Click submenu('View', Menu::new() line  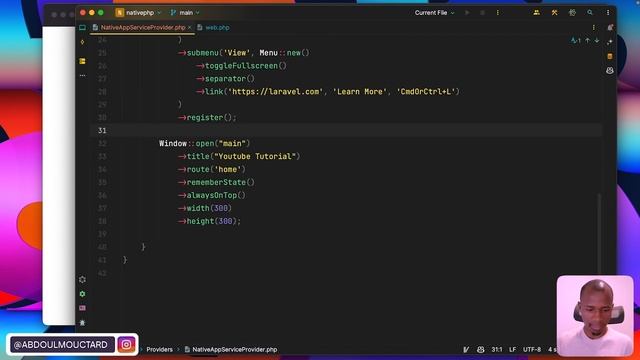244,53
